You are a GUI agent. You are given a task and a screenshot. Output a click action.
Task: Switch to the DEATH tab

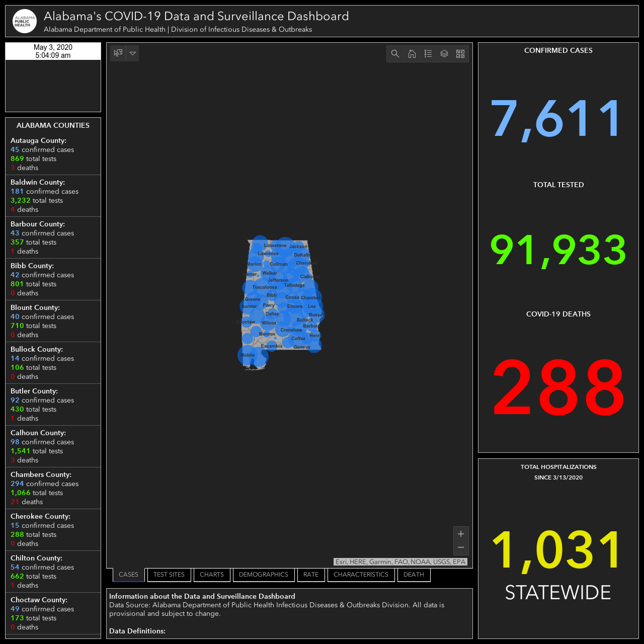pos(414,575)
